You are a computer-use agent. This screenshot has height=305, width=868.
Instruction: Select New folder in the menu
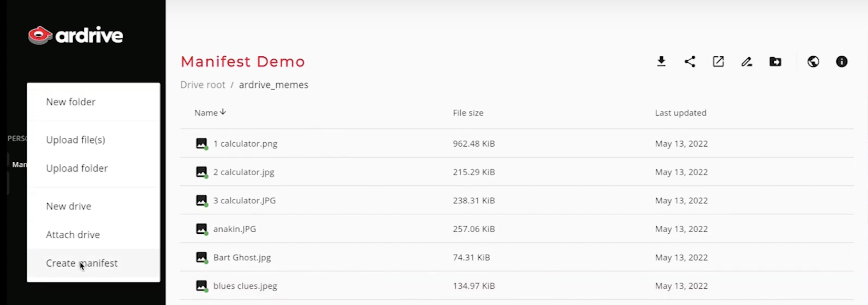pyautogui.click(x=71, y=102)
